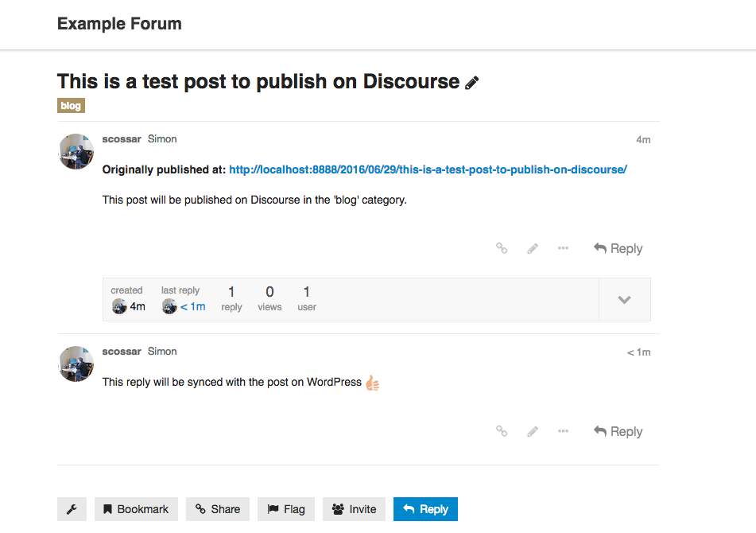Image resolution: width=756 pixels, height=533 pixels.
Task: Reply to the first post
Action: [x=618, y=248]
